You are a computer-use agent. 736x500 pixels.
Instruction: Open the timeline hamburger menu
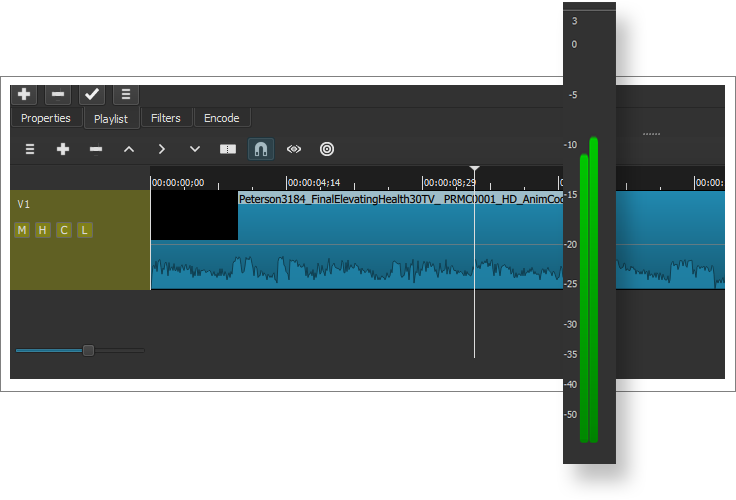(30, 149)
